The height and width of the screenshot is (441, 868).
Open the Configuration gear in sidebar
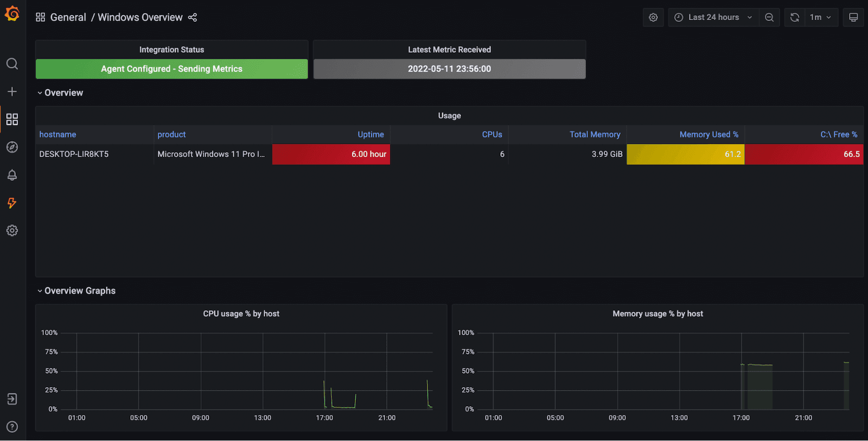click(x=12, y=230)
